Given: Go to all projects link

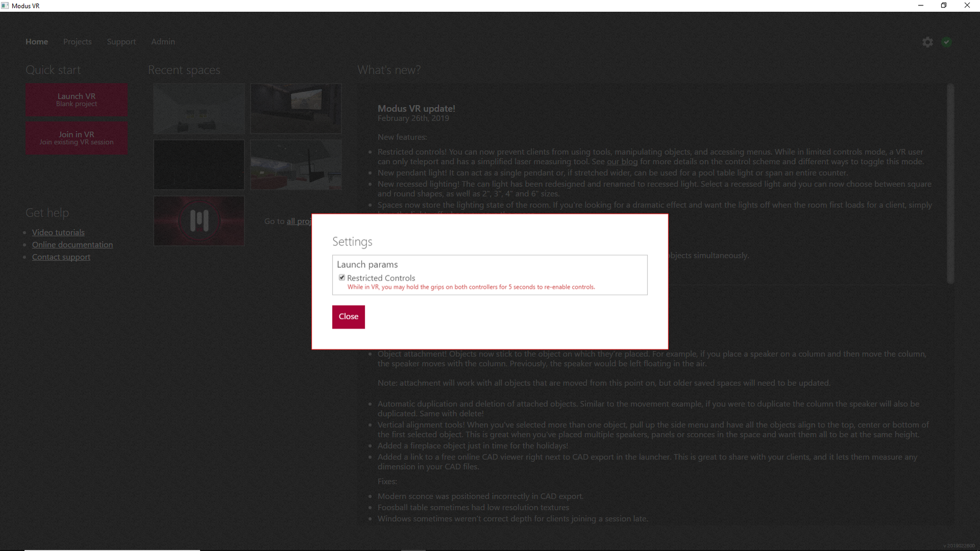Looking at the screenshot, I should coord(299,221).
